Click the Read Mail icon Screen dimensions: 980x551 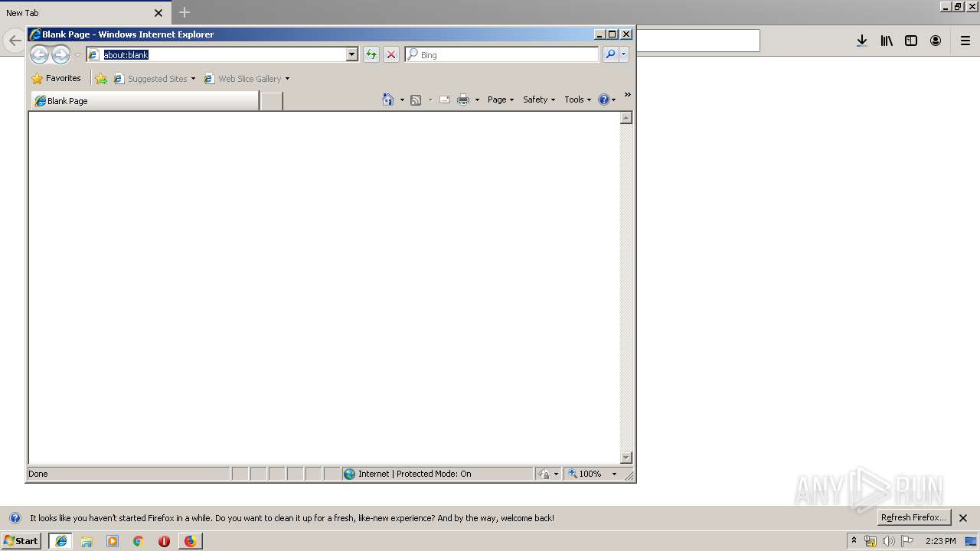(444, 99)
